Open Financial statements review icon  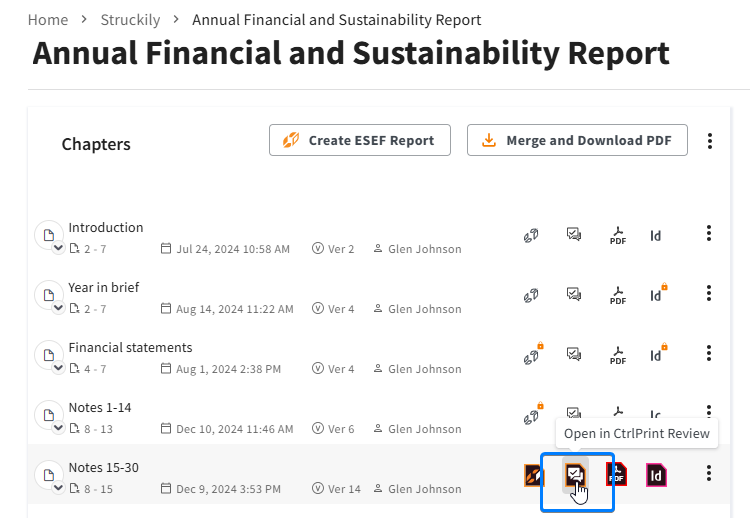[574, 354]
